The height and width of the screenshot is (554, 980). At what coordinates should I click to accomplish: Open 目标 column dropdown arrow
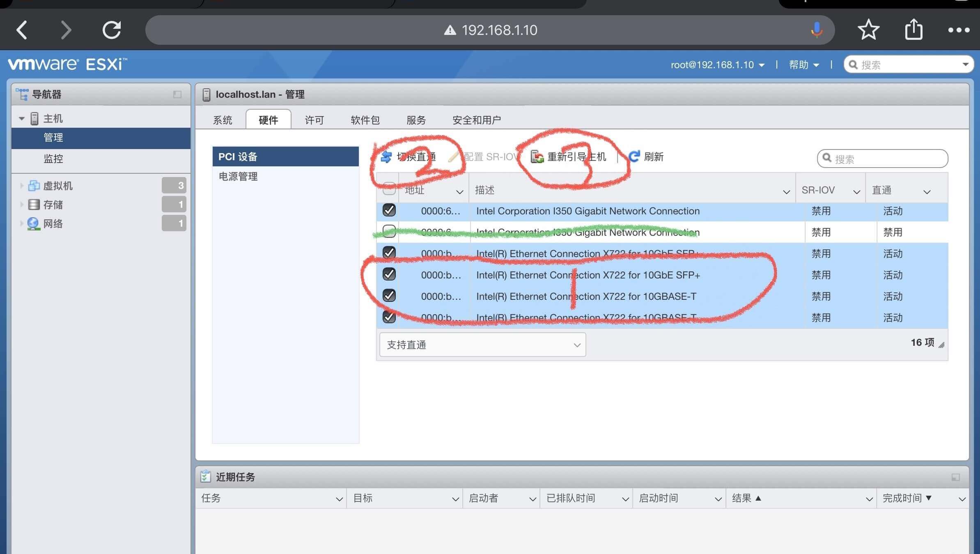tap(455, 499)
